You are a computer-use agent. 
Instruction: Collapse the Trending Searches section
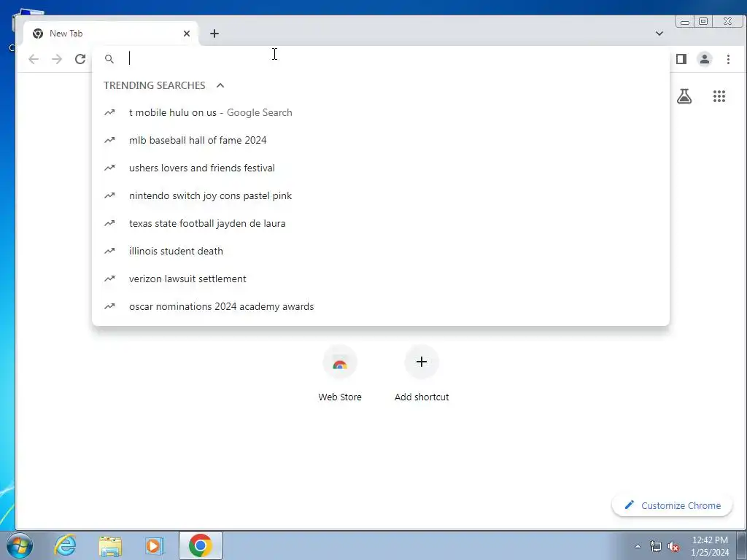coord(220,85)
